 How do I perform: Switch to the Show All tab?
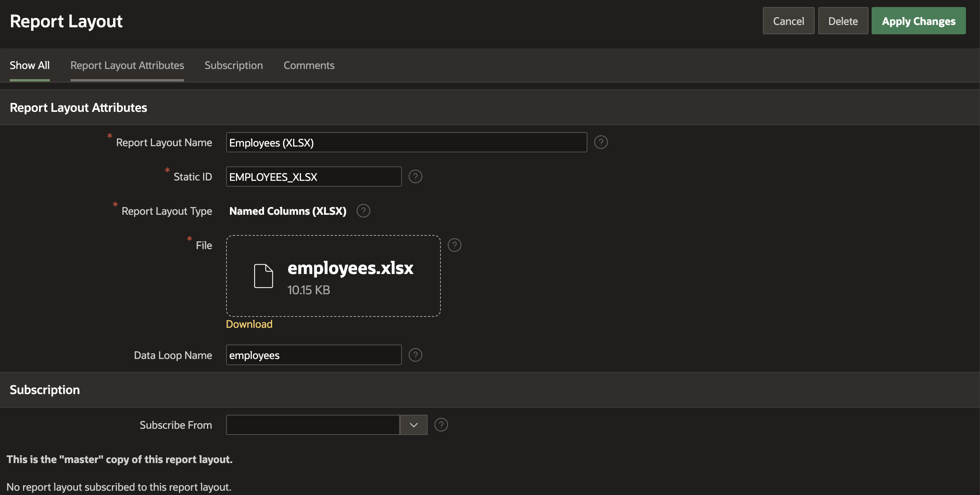tap(30, 65)
